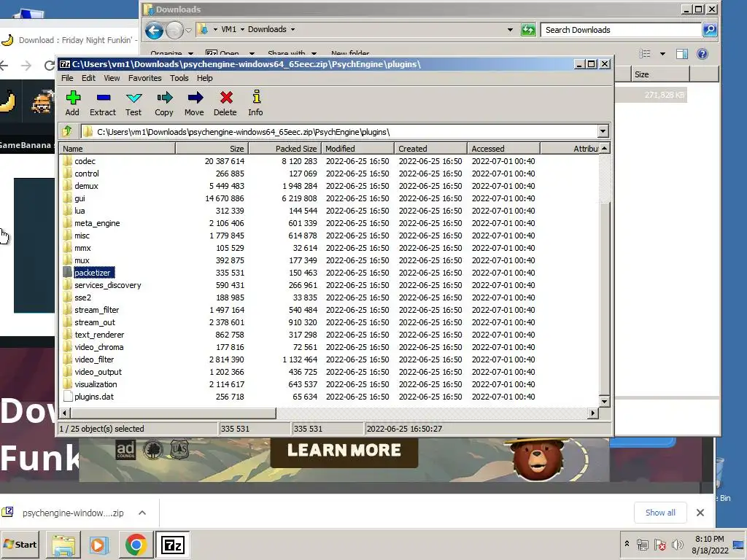Open the Favorites menu
747x560 pixels.
[x=145, y=78]
